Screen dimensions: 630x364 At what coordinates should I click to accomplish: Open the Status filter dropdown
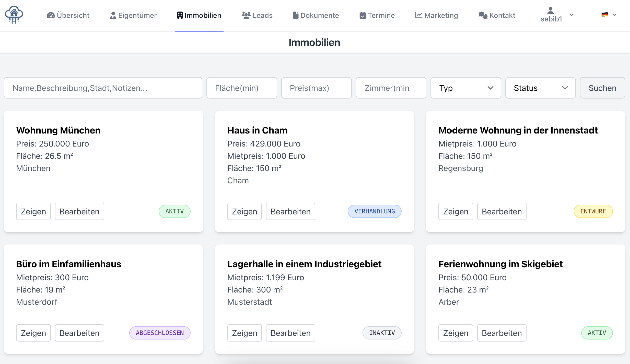(540, 88)
